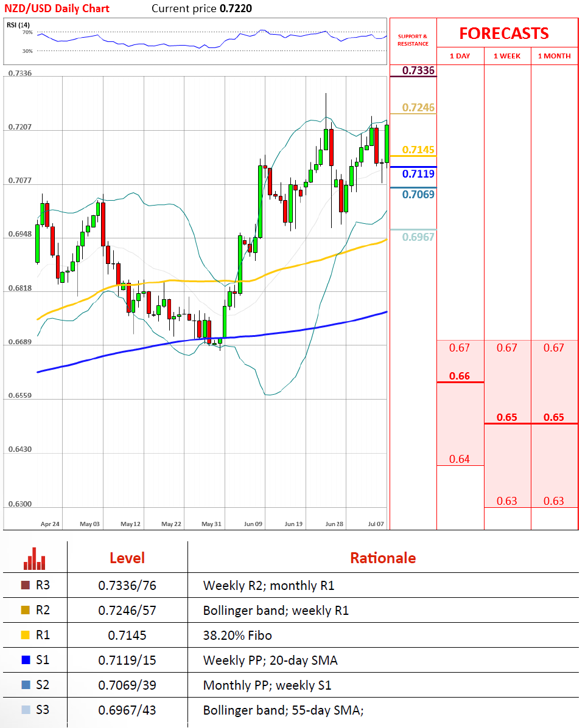
Task: Click the 0.7336 resistance level label
Action: point(419,71)
